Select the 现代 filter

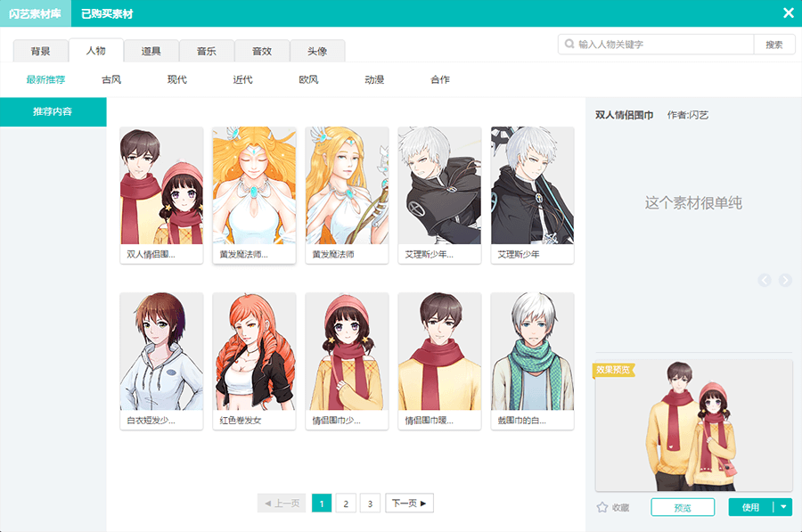[x=177, y=79]
